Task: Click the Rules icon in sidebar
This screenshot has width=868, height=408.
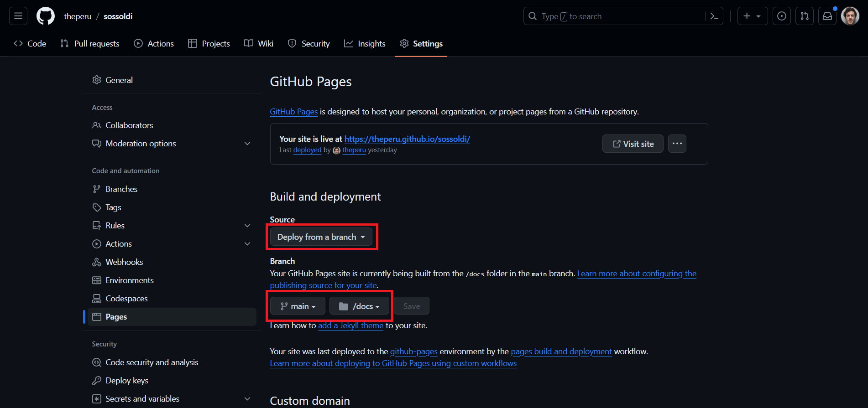Action: (x=97, y=225)
